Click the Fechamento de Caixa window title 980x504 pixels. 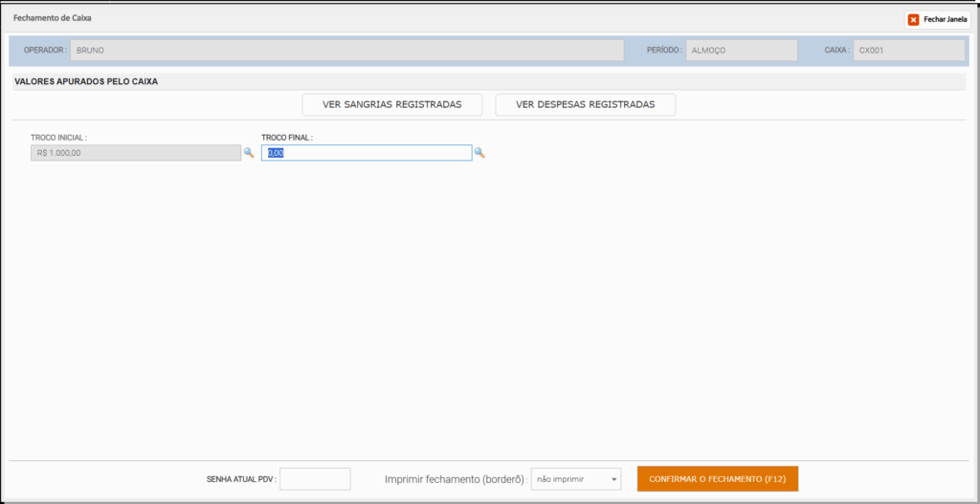(x=53, y=18)
